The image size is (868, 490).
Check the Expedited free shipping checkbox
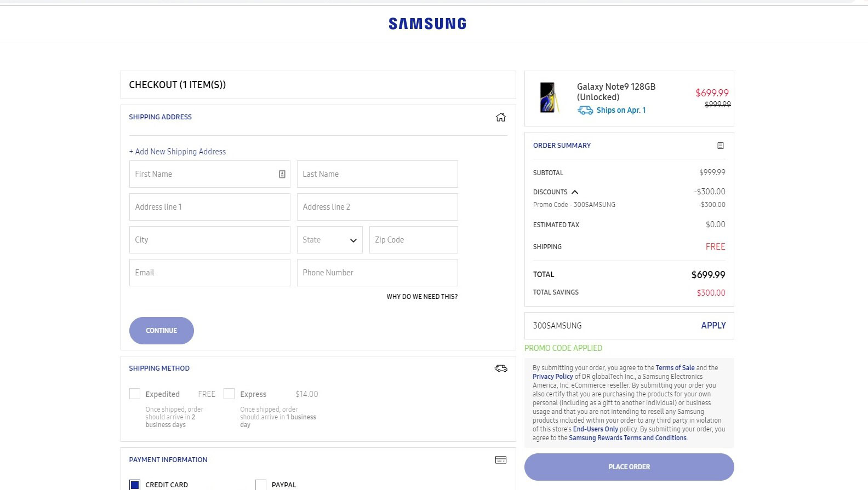[x=135, y=394]
